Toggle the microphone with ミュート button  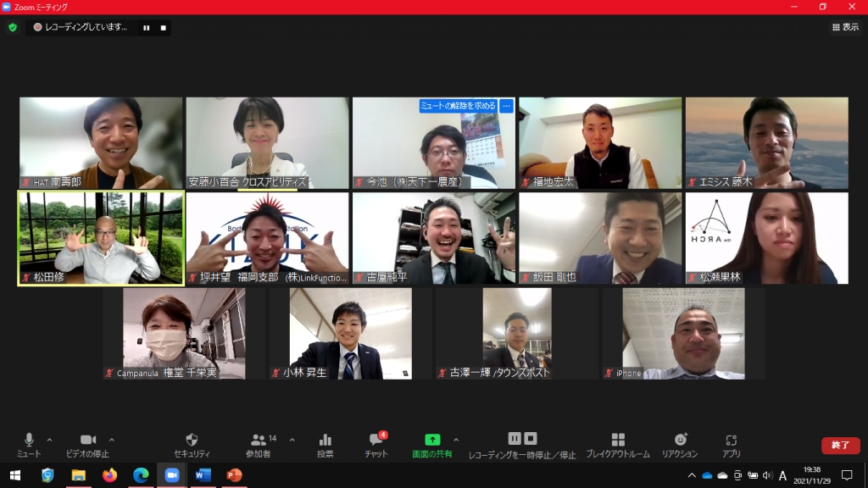click(29, 444)
